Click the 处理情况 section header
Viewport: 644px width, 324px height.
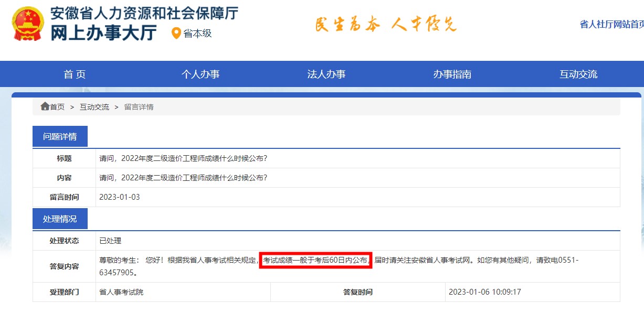[x=60, y=219]
